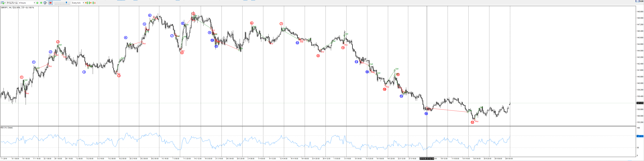This screenshot has height=161, width=644.
Task: Click the red circled marker 12 near Buy
Action: [x=472, y=122]
